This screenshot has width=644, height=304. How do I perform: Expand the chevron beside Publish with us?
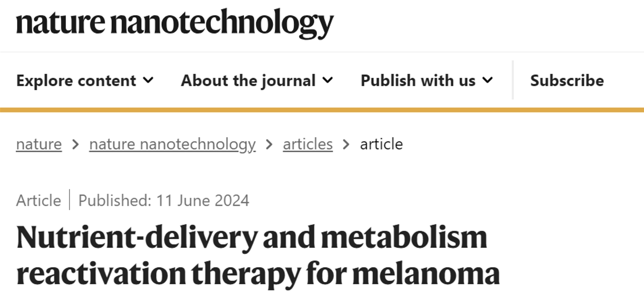(x=487, y=80)
